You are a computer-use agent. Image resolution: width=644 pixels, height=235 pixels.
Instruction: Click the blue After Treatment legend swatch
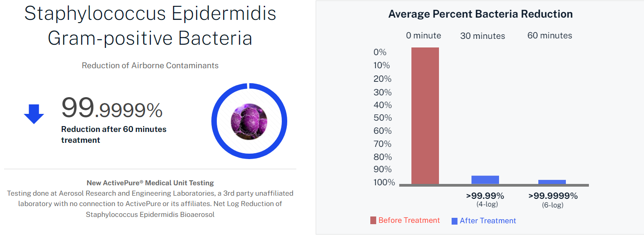click(x=454, y=221)
